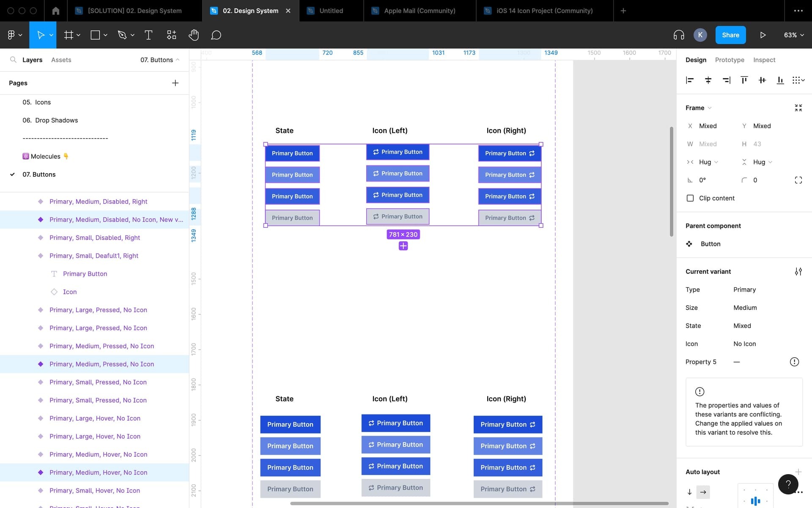Click Property 5 warning info icon
This screenshot has height=508, width=812.
point(794,362)
